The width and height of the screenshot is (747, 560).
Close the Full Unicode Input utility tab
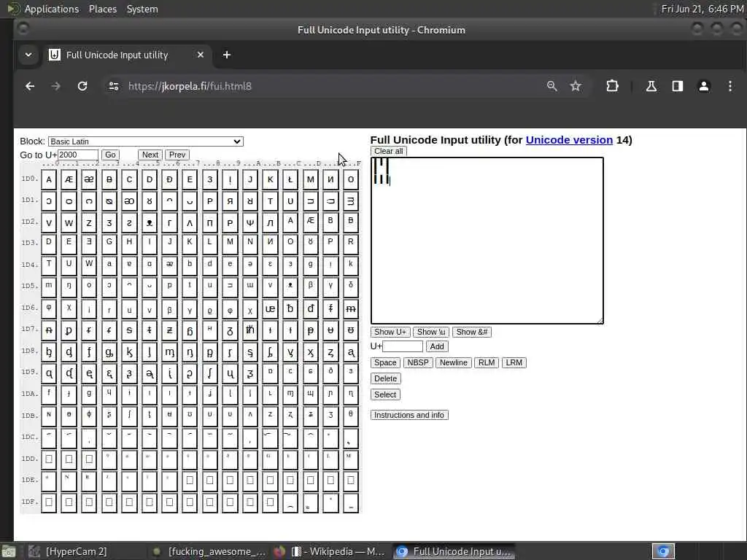pyautogui.click(x=201, y=55)
